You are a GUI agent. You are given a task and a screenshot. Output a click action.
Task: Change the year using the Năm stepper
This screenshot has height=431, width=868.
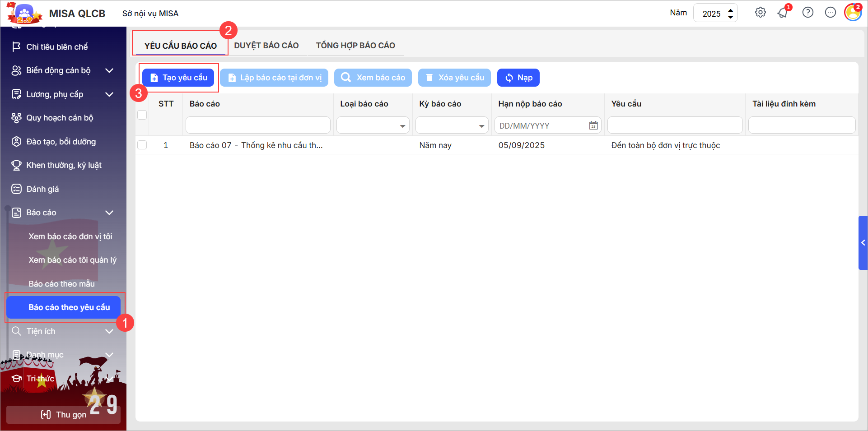pos(730,13)
